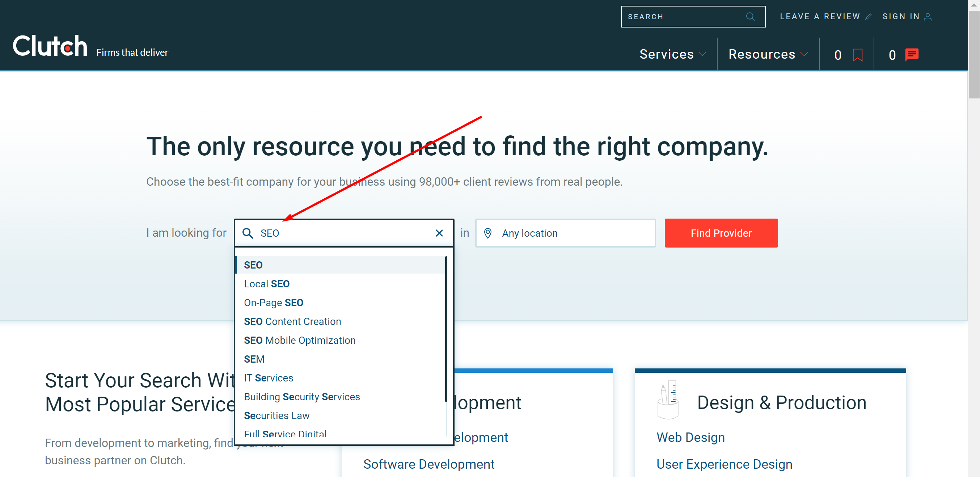This screenshot has height=477, width=980.
Task: Select SEO Mobile Optimization suggestion
Action: 340,341
